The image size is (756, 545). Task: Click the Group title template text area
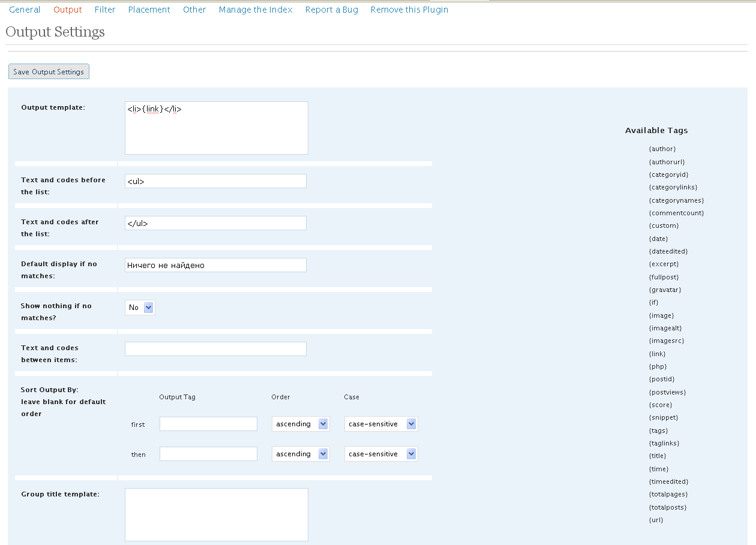point(216,514)
